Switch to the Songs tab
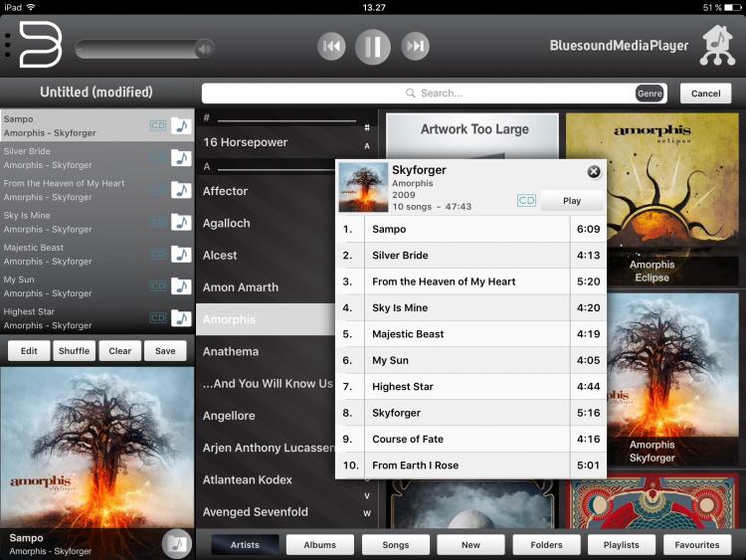746x560 pixels. pyautogui.click(x=395, y=545)
